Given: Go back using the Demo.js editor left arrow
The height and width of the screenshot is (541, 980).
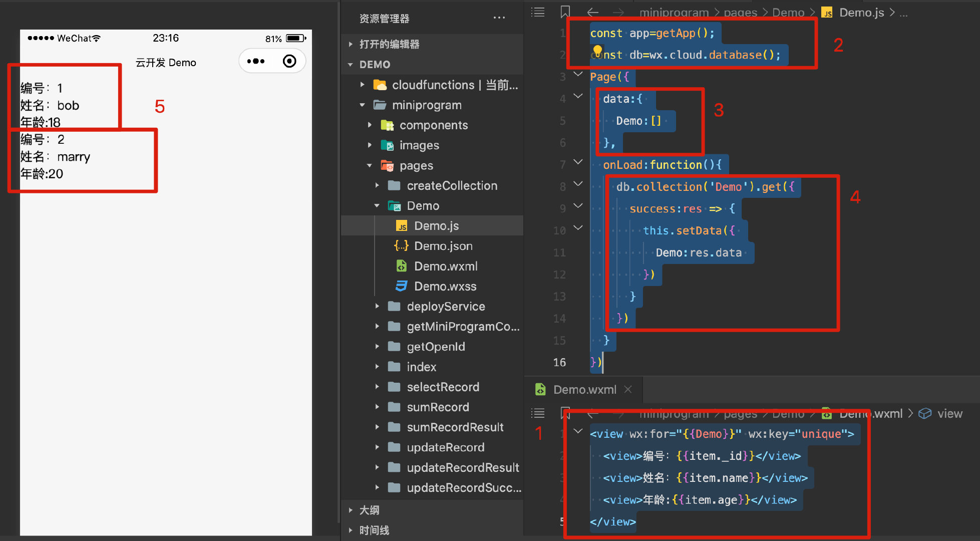Looking at the screenshot, I should (x=592, y=12).
